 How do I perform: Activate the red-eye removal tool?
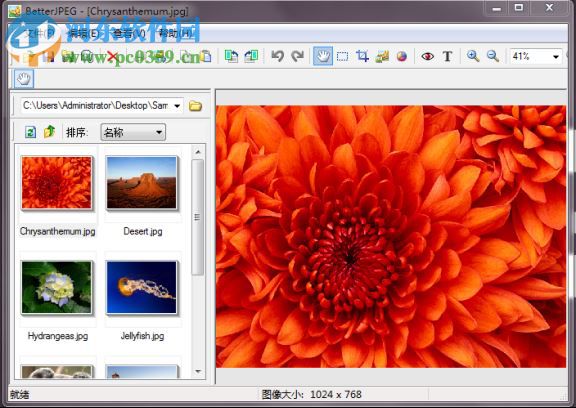point(428,57)
